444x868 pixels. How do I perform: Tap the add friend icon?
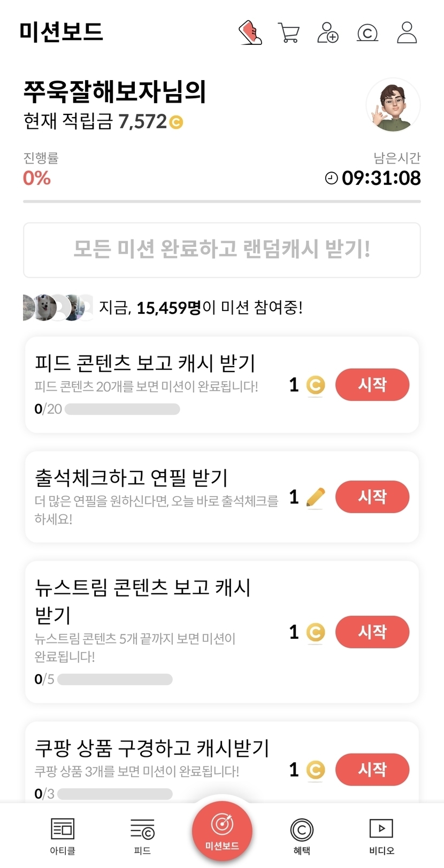coord(328,33)
